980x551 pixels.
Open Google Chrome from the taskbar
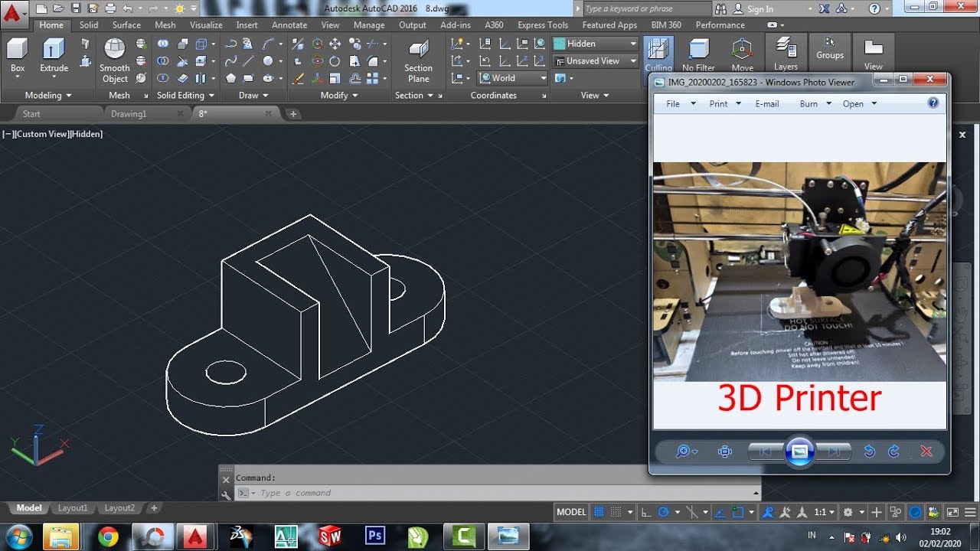click(108, 536)
